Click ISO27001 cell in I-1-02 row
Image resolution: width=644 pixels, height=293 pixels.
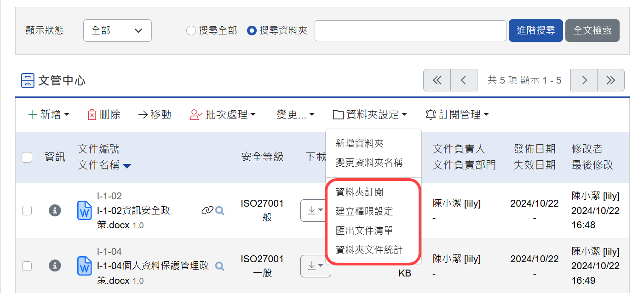[x=262, y=203]
